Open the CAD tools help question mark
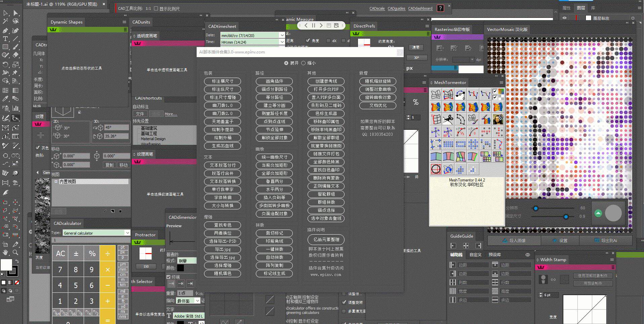 click(x=440, y=8)
